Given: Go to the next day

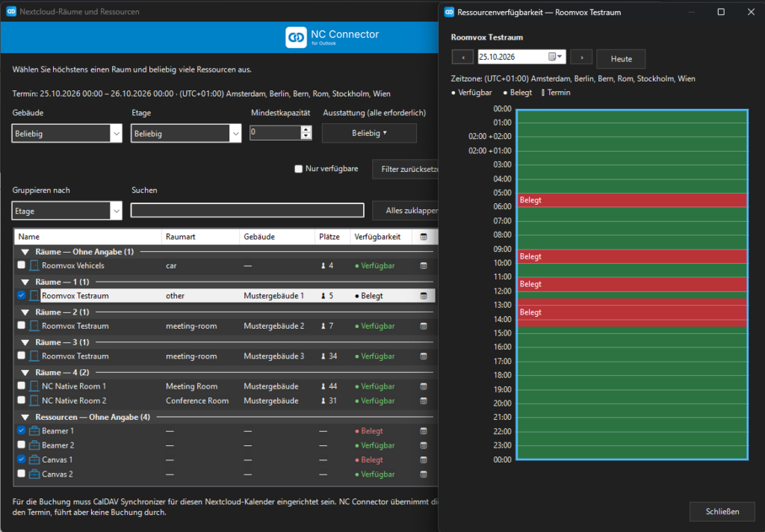Looking at the screenshot, I should (581, 57).
